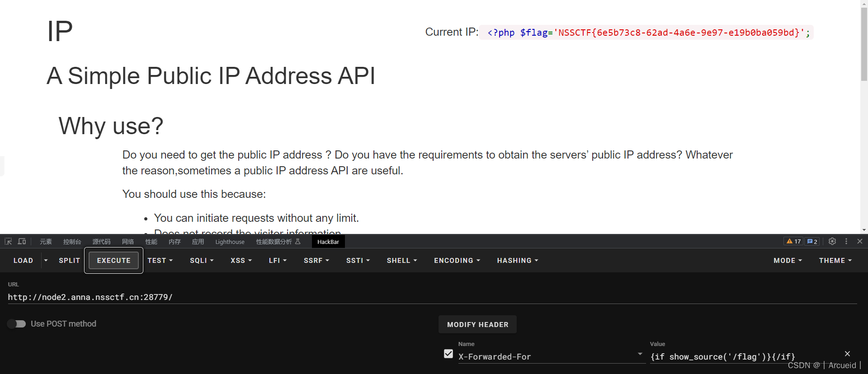Click the NSSCTF flag code text
The width and height of the screenshot is (868, 374).
[x=646, y=33]
